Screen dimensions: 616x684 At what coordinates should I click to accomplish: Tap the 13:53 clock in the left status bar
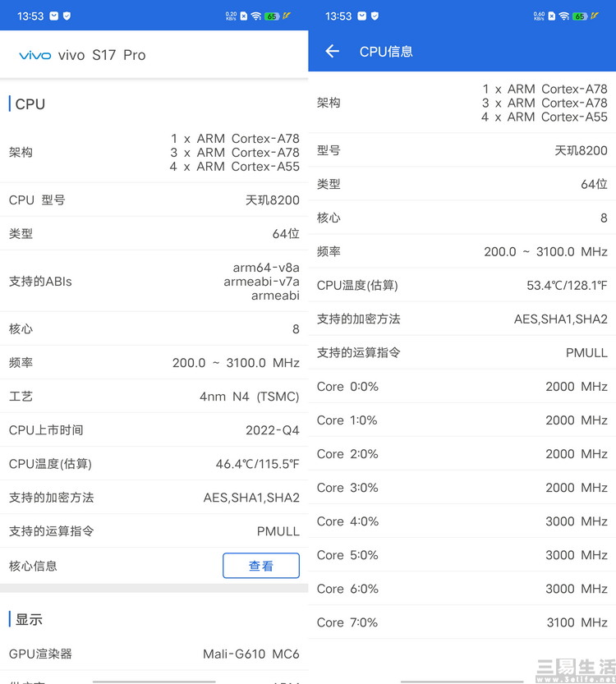click(30, 16)
